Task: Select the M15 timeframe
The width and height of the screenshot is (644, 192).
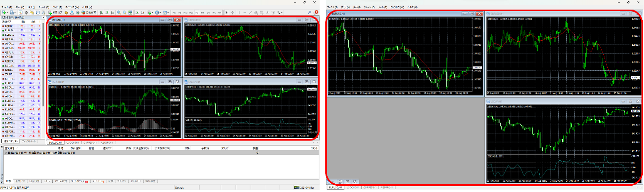Action: tap(185, 12)
